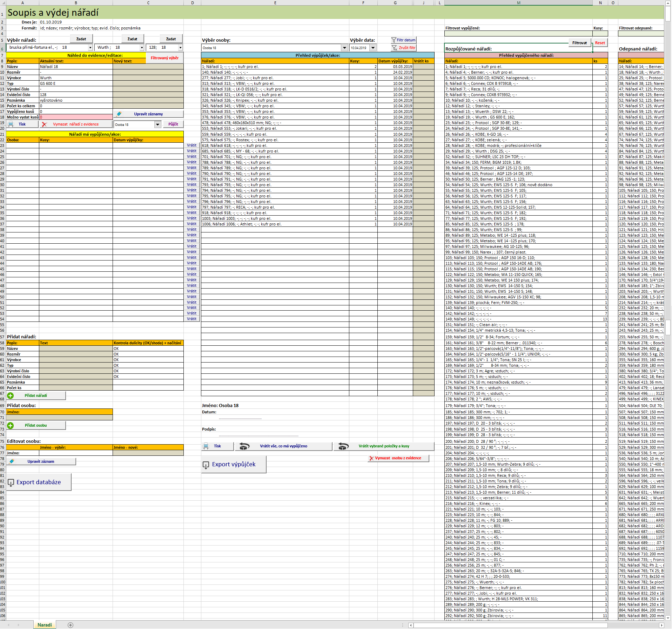
Task: Click the red X Vymazat nářadí z evidence
Action: click(x=76, y=124)
